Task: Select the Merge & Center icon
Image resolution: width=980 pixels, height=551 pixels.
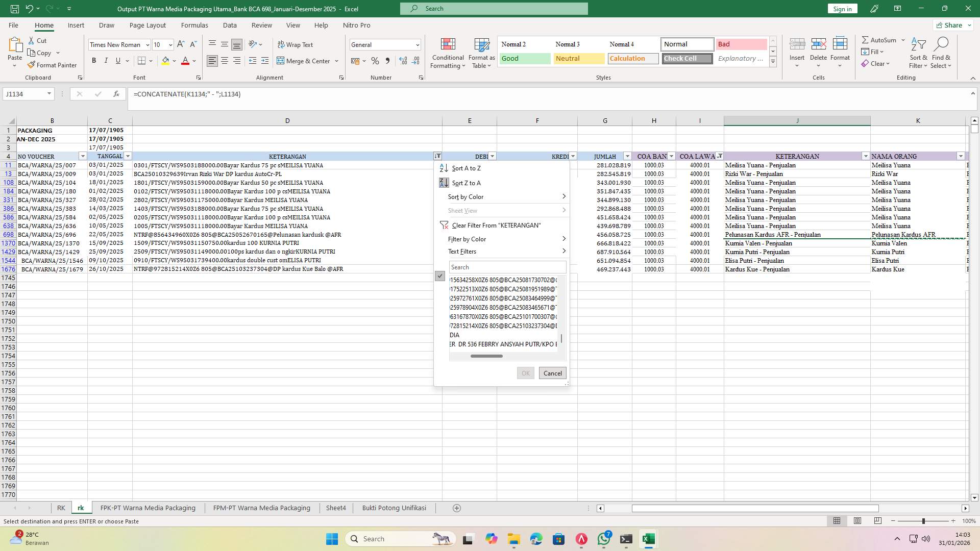Action: (281, 61)
